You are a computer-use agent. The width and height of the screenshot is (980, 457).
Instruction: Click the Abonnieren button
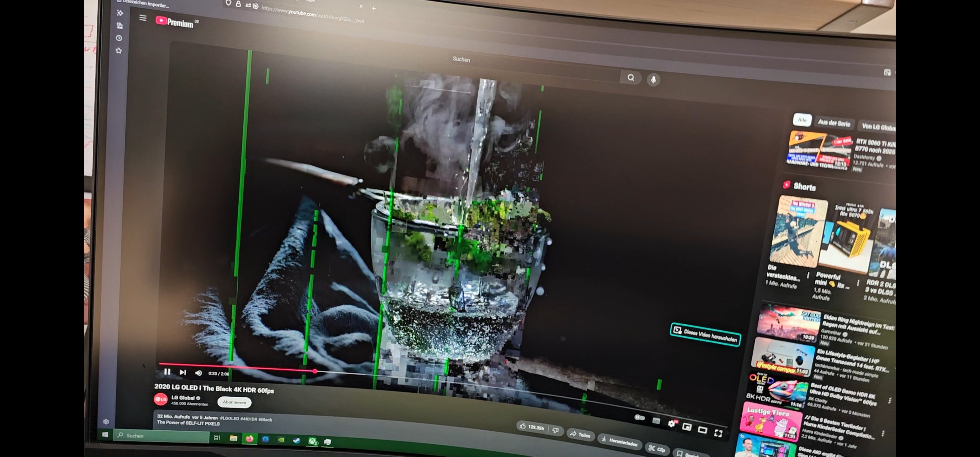pos(234,402)
